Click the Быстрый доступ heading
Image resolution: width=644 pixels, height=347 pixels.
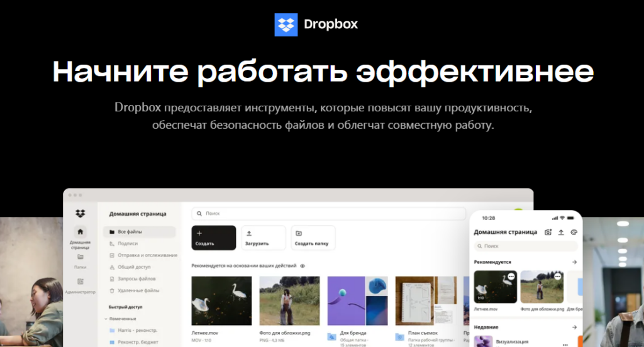pyautogui.click(x=125, y=307)
